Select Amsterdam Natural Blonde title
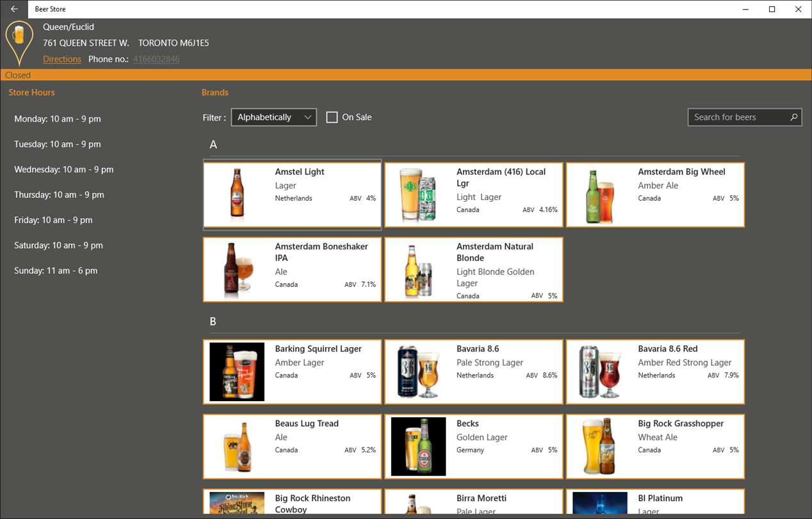The image size is (812, 519). (495, 252)
